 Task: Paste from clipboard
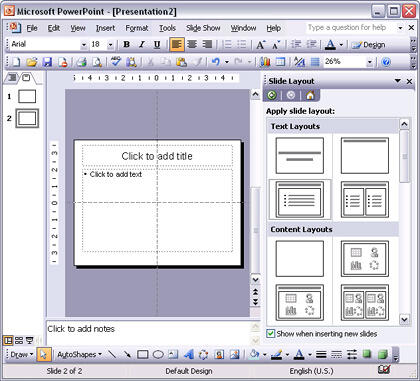(181, 62)
